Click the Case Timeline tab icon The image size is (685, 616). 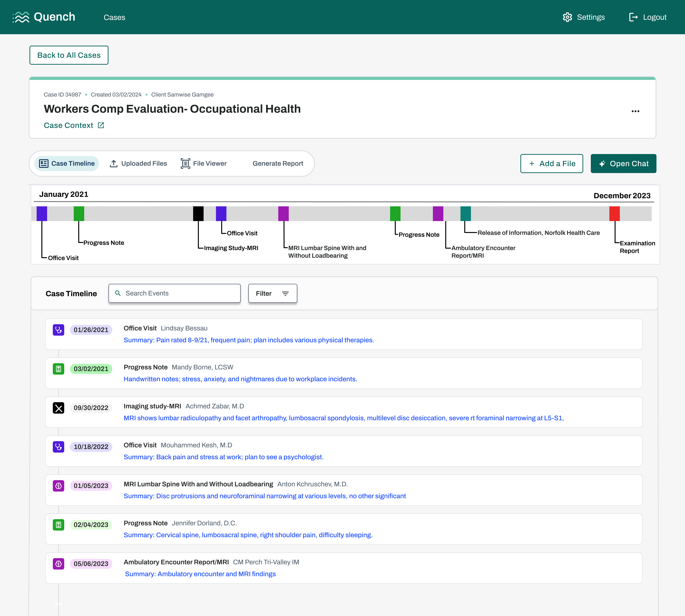(44, 163)
